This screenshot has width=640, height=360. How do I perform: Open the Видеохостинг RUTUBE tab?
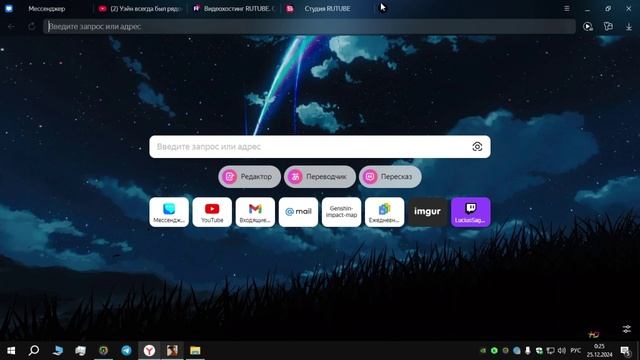click(x=235, y=9)
